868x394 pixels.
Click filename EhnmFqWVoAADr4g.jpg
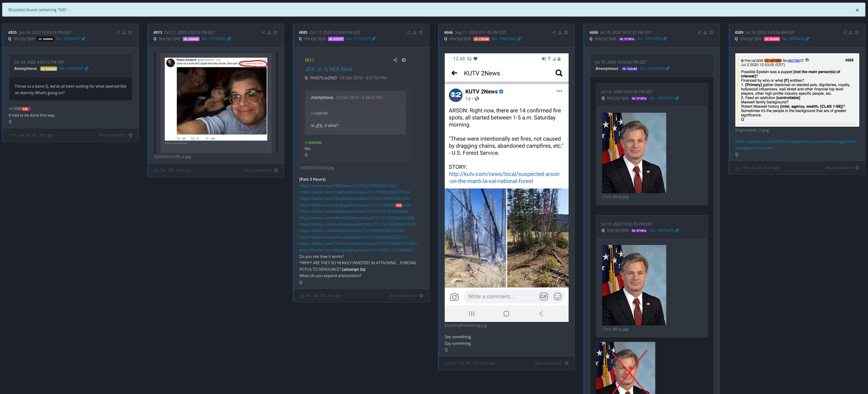pos(466,325)
